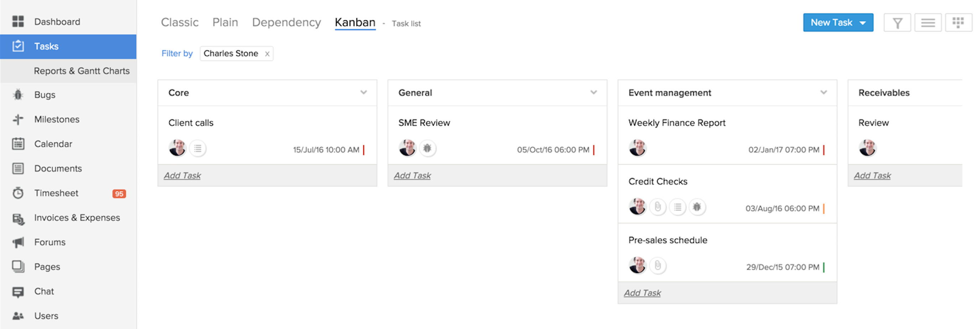Switch to the Classic view tab
The height and width of the screenshot is (329, 980).
pos(179,22)
